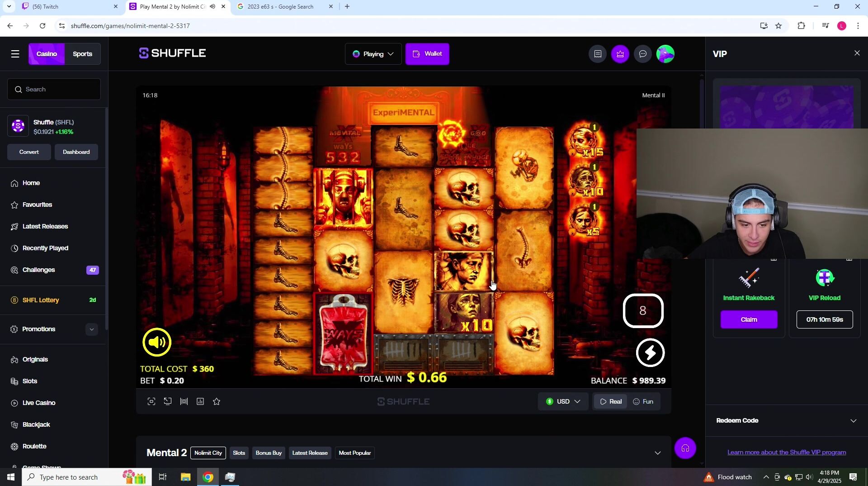Click the Nolimit City provider tag
This screenshot has height=486, width=868.
[208, 453]
